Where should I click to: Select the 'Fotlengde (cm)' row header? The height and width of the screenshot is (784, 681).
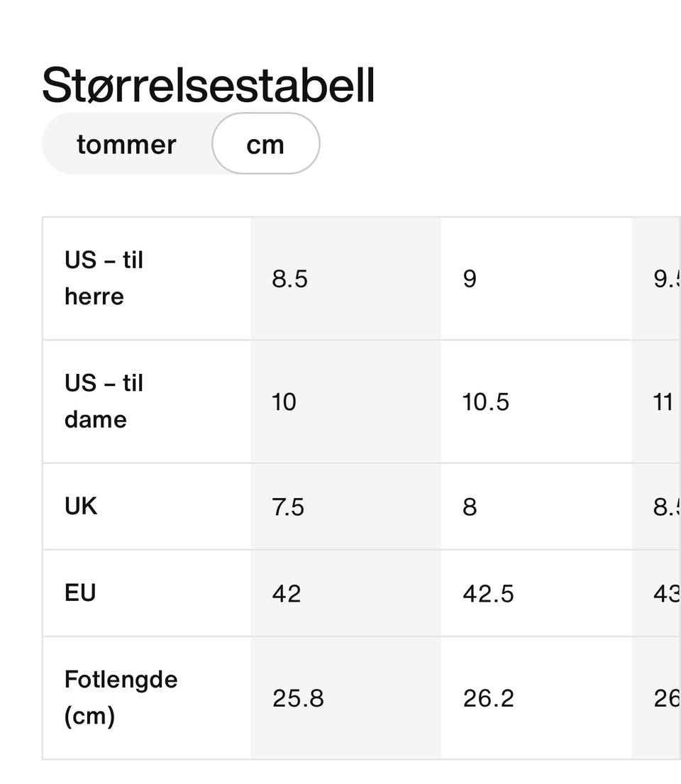[121, 697]
